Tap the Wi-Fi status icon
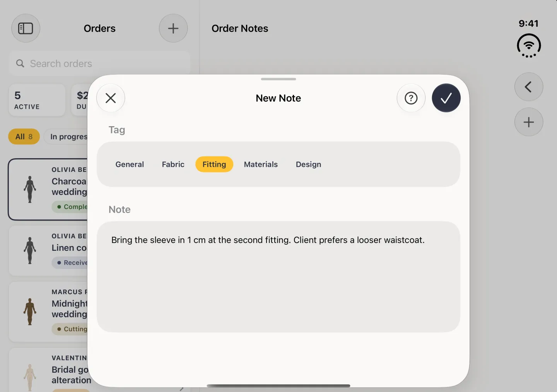The width and height of the screenshot is (557, 392). pyautogui.click(x=528, y=46)
